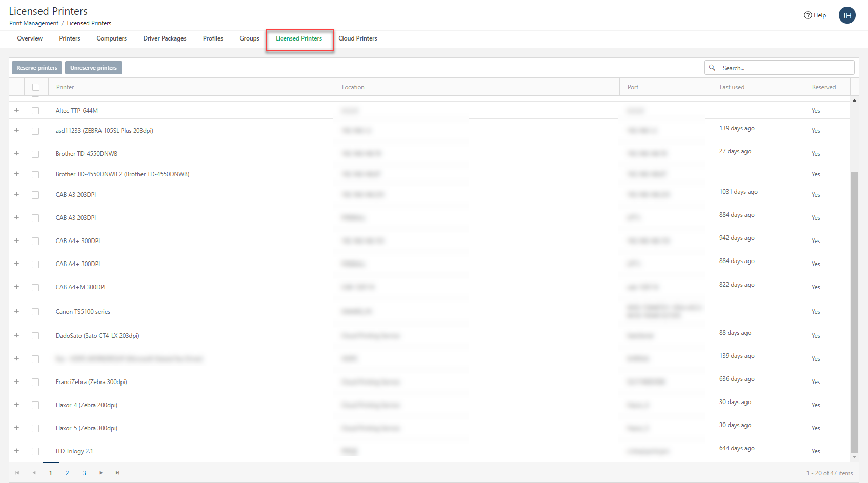This screenshot has height=483, width=868.
Task: Tick the Canon TS5100 series checkbox
Action: [x=35, y=312]
